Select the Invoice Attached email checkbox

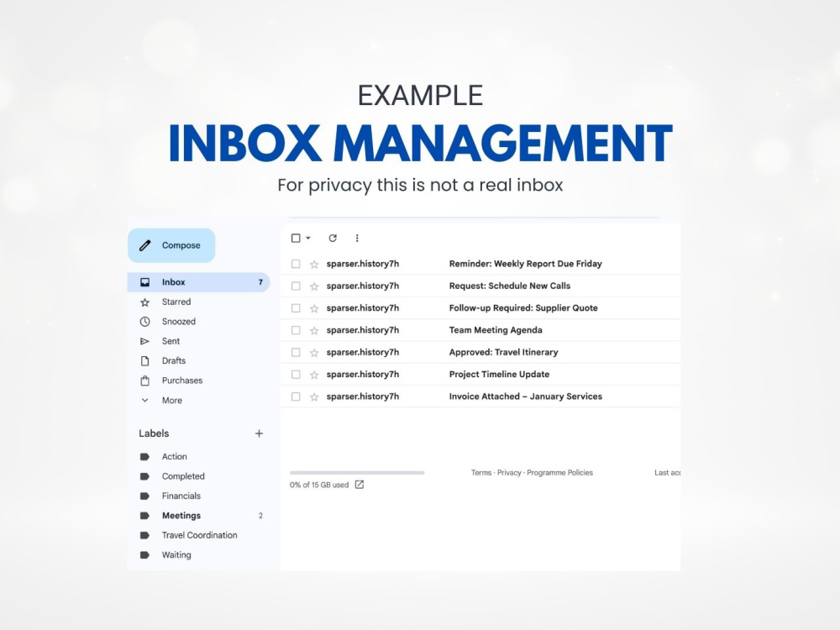pos(296,396)
